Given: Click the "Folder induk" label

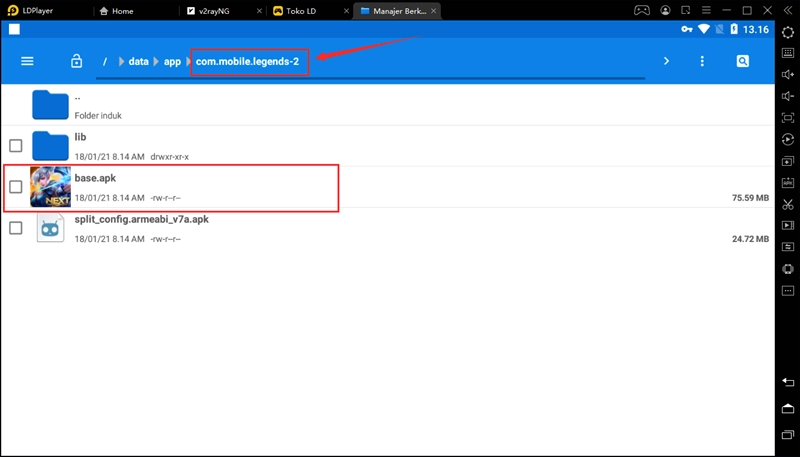Looking at the screenshot, I should coord(98,116).
